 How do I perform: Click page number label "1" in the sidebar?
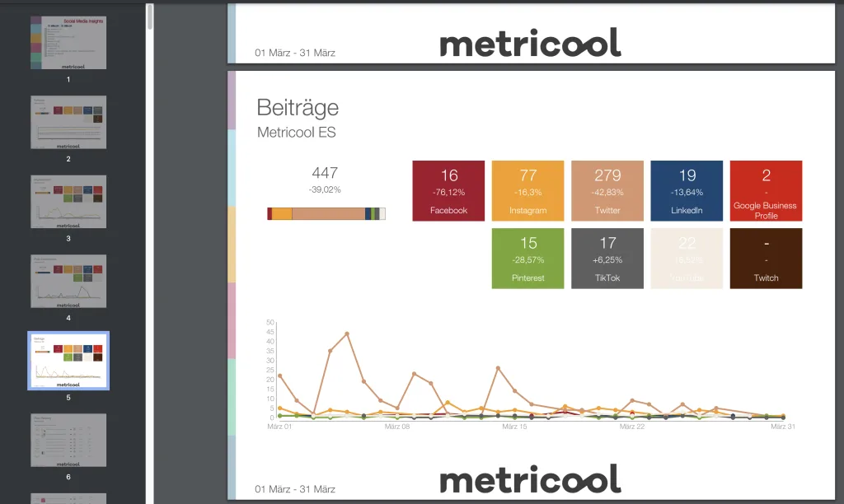click(x=68, y=79)
